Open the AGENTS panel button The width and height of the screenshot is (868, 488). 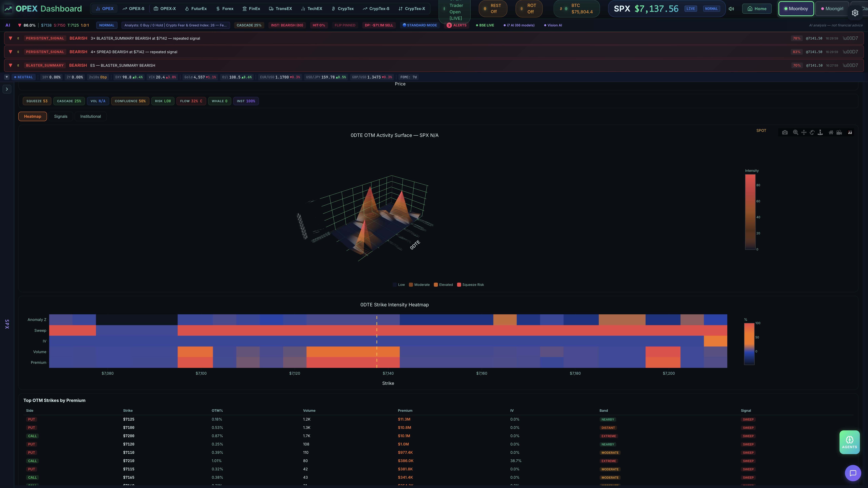[850, 442]
